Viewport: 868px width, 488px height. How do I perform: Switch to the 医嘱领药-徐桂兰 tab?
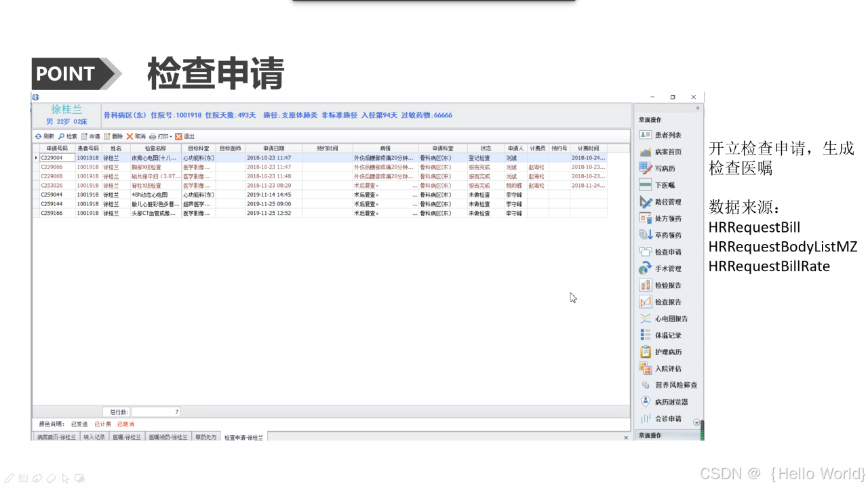168,437
